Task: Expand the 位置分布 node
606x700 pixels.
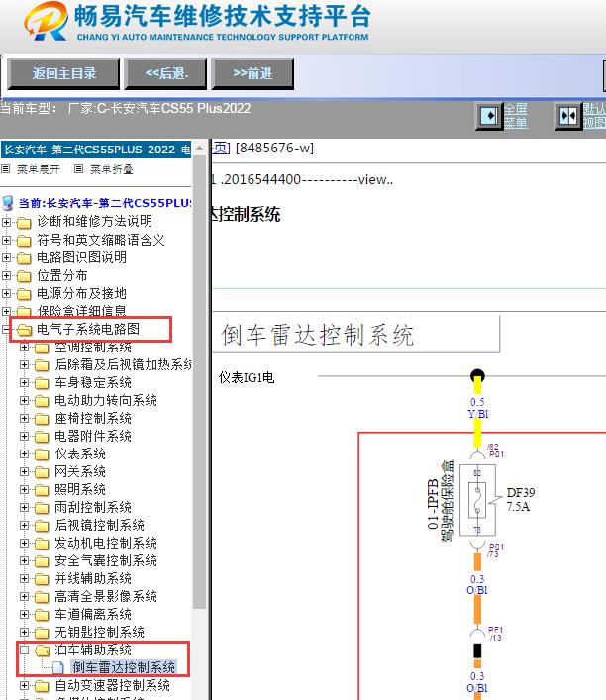Action: click(6, 275)
